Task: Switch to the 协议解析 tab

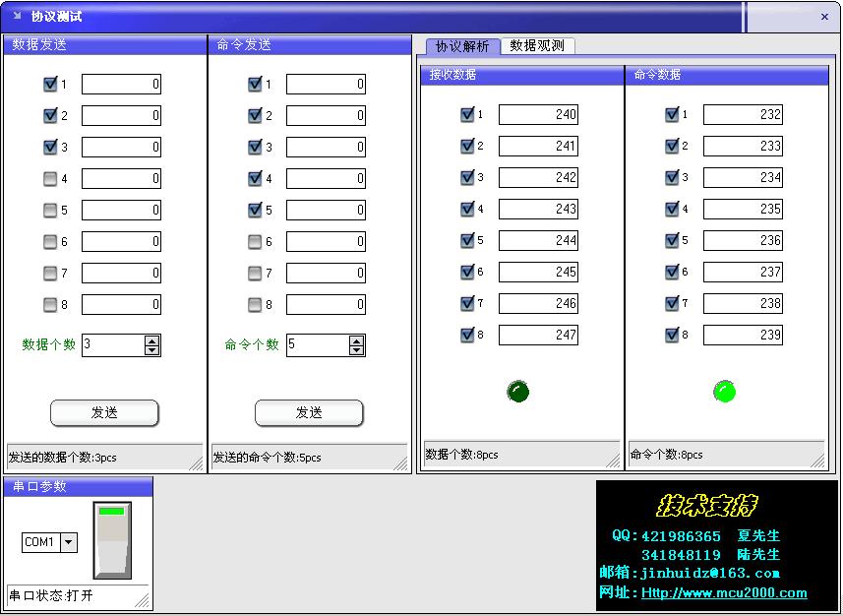Action: tap(463, 46)
